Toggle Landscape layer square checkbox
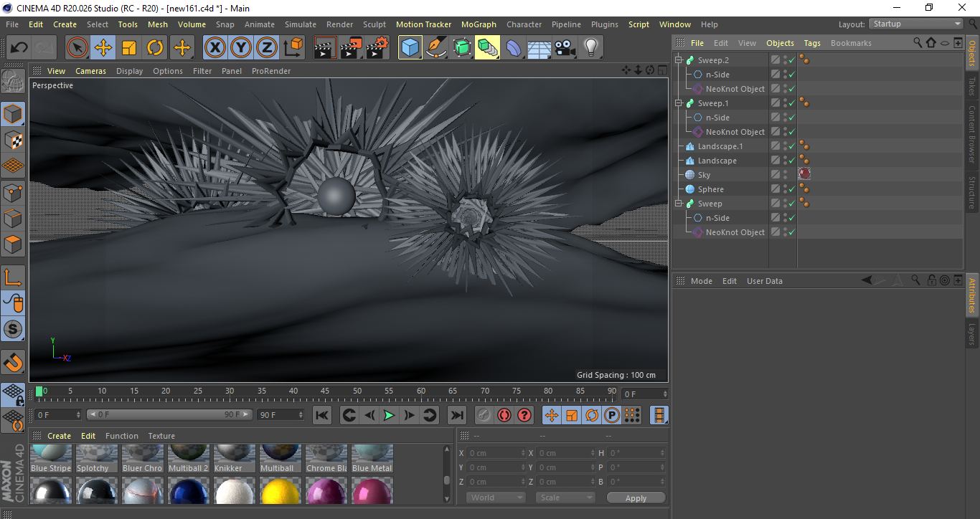The height and width of the screenshot is (519, 980). [776, 161]
